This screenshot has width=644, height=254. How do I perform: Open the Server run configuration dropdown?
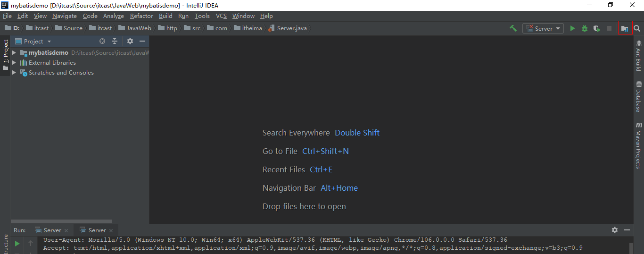coord(543,28)
